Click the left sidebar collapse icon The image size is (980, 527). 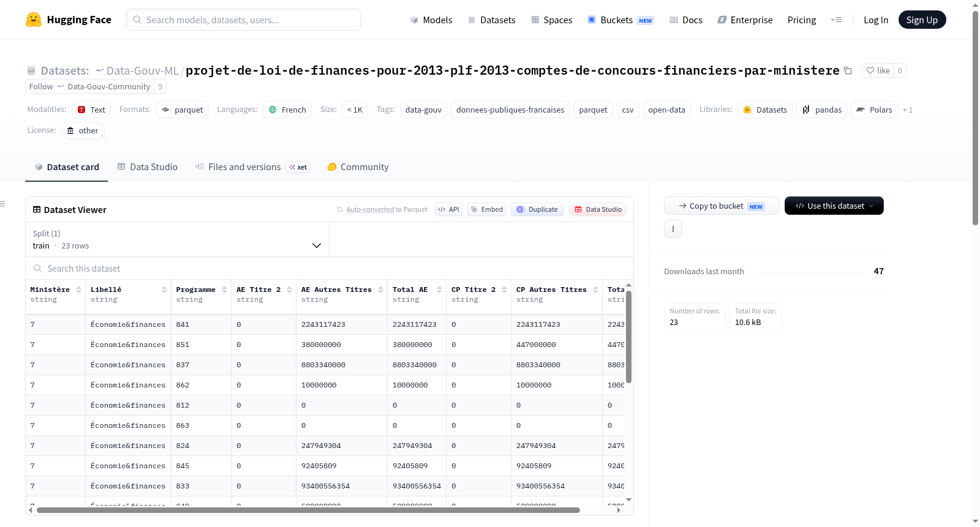click(x=2, y=204)
